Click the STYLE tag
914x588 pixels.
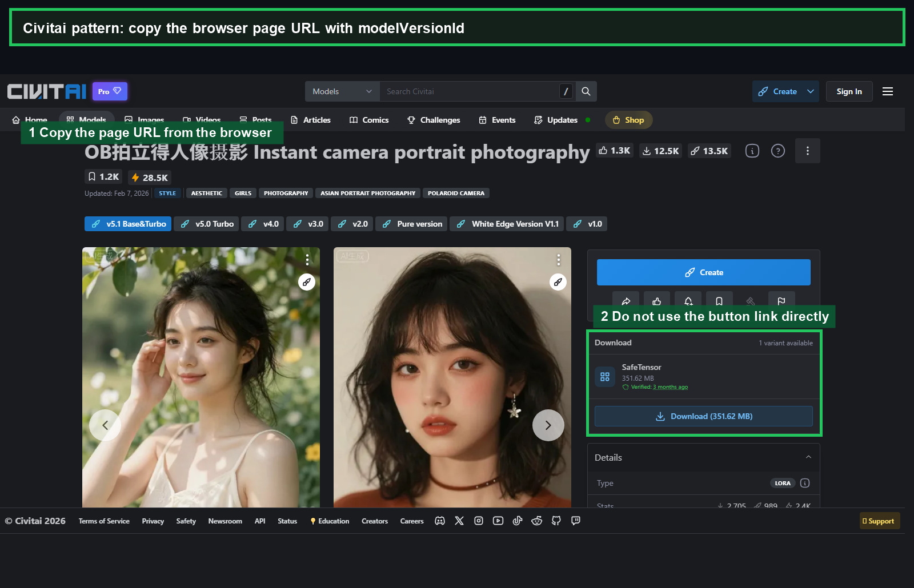coord(167,193)
